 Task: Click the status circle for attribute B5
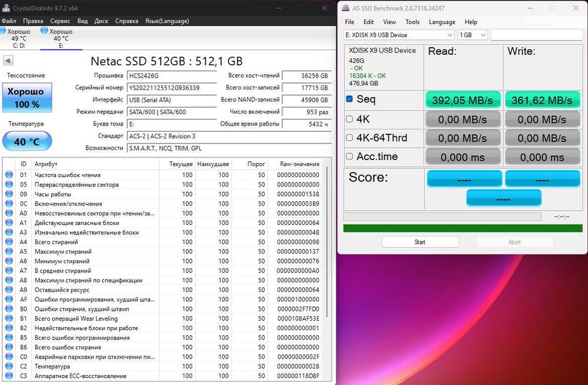[9, 337]
